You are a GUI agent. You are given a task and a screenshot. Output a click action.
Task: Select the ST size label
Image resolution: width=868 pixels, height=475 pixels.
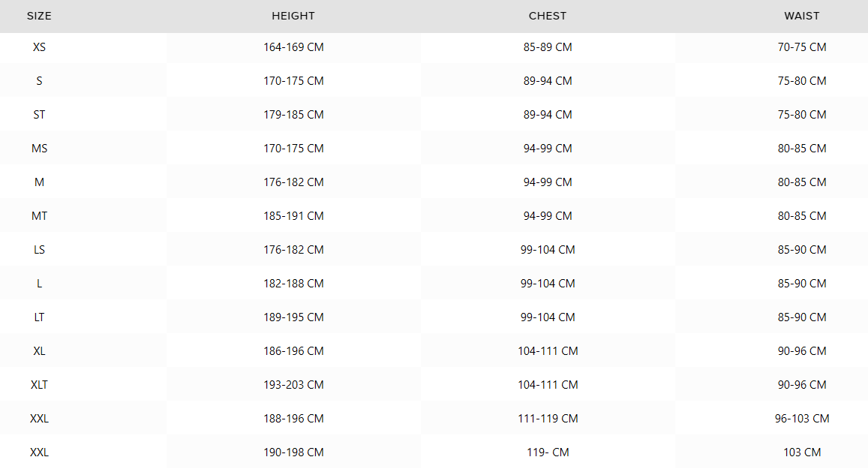[39, 115]
